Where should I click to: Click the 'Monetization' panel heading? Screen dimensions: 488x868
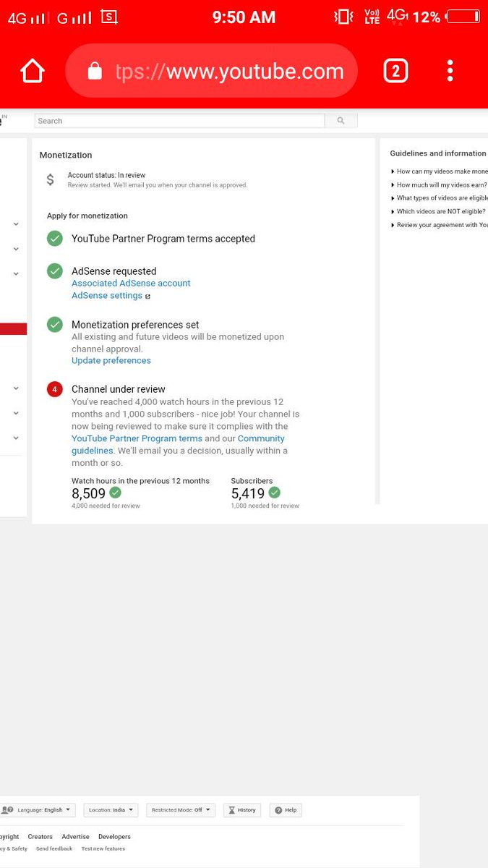[x=66, y=155]
